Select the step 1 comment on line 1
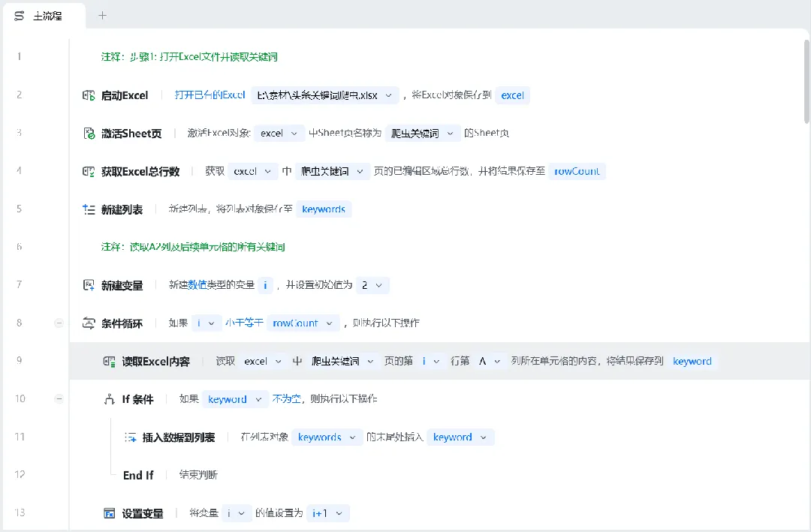Viewport: 811px width, 532px height. tap(189, 57)
